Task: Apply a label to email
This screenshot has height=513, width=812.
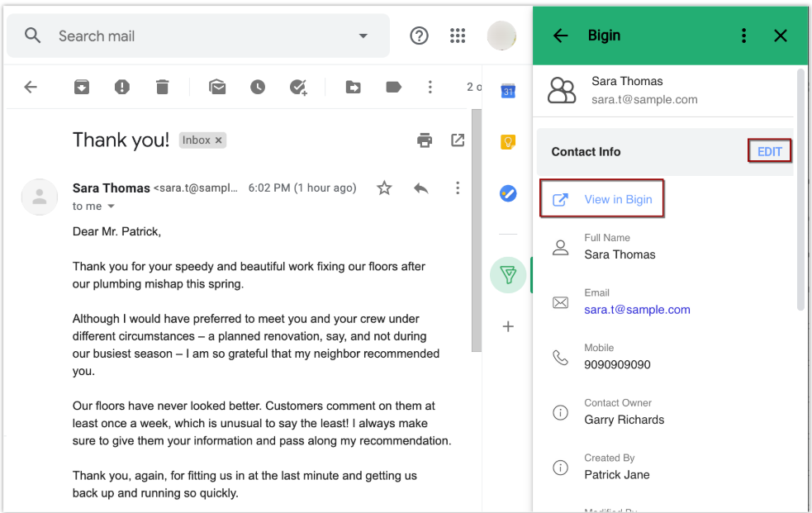Action: click(x=393, y=87)
